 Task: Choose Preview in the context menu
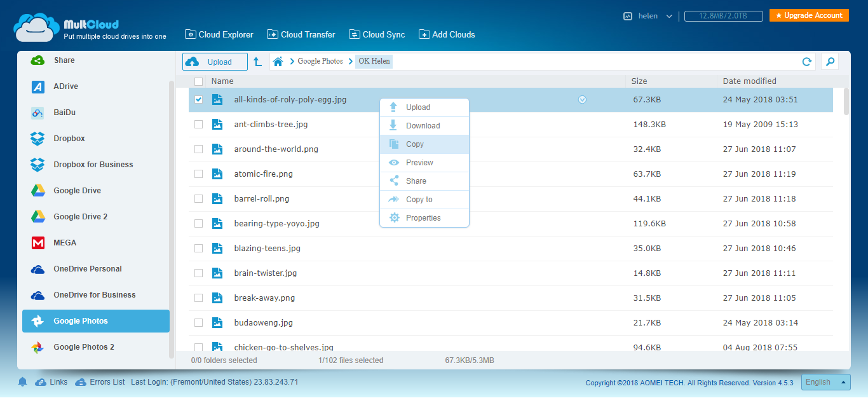pos(424,163)
